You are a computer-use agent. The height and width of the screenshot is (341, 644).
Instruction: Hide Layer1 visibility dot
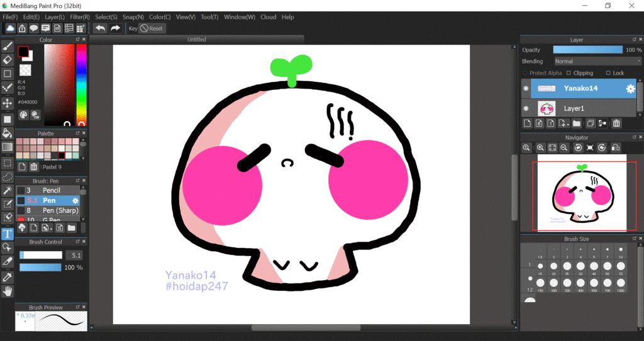(x=526, y=109)
